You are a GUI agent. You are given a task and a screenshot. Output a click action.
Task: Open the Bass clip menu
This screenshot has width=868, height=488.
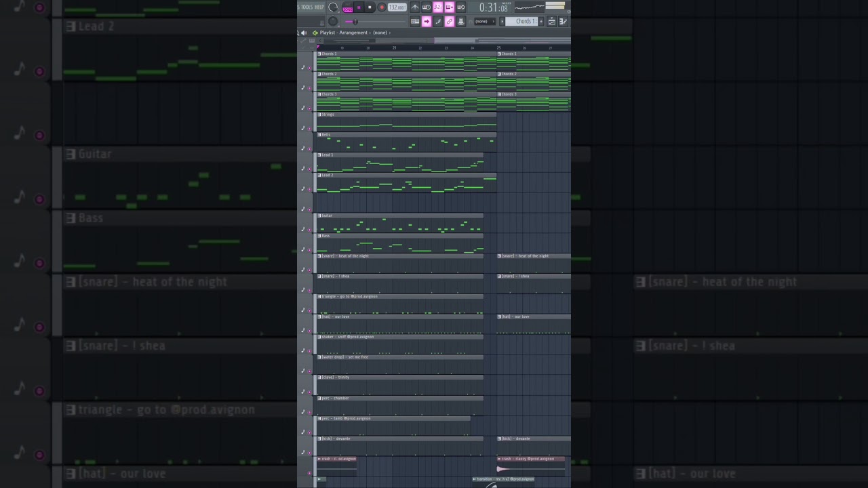point(319,236)
